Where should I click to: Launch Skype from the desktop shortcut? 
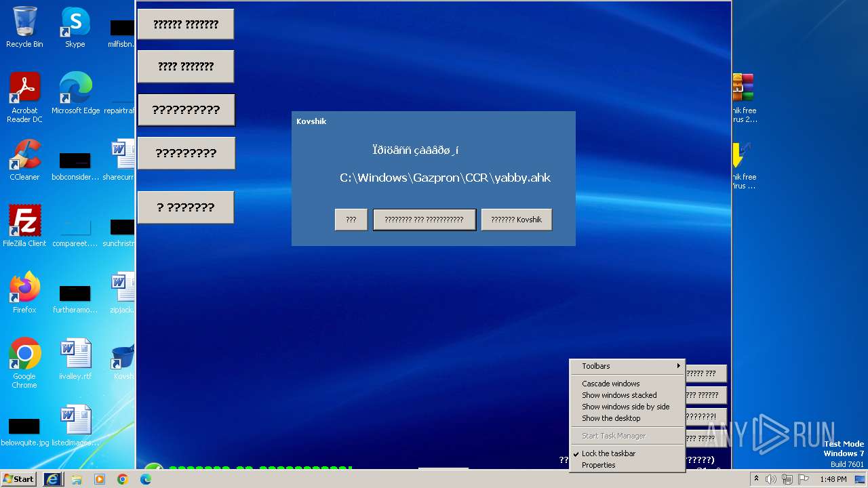75,27
